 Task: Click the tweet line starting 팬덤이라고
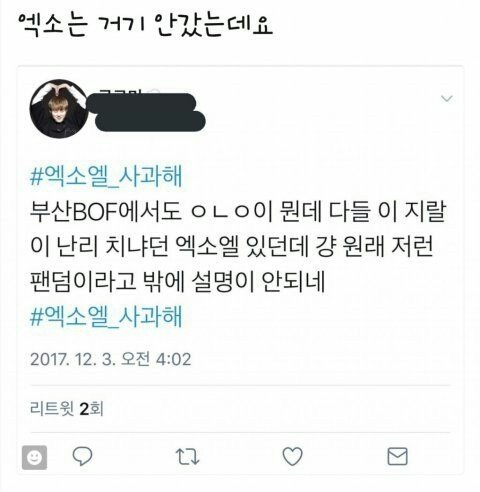pos(177,282)
